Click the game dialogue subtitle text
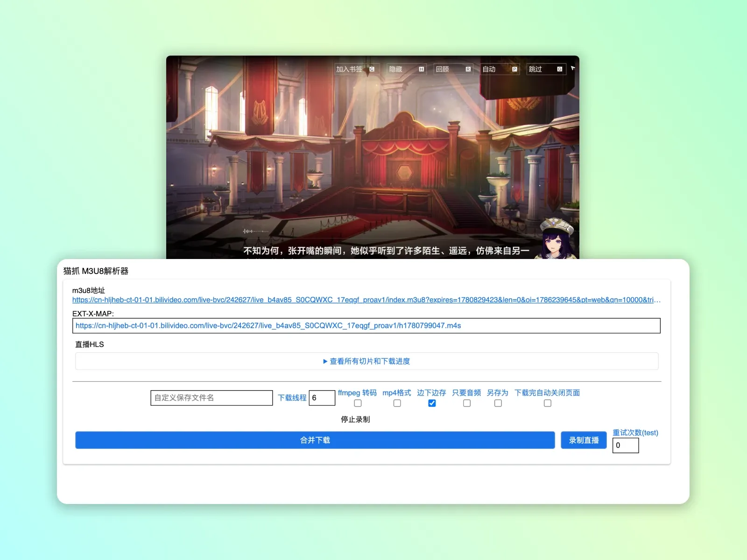The image size is (747, 560). pyautogui.click(x=387, y=251)
